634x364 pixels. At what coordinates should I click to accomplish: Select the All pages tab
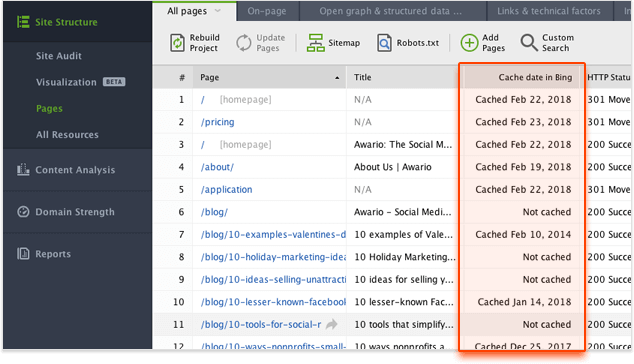[194, 11]
